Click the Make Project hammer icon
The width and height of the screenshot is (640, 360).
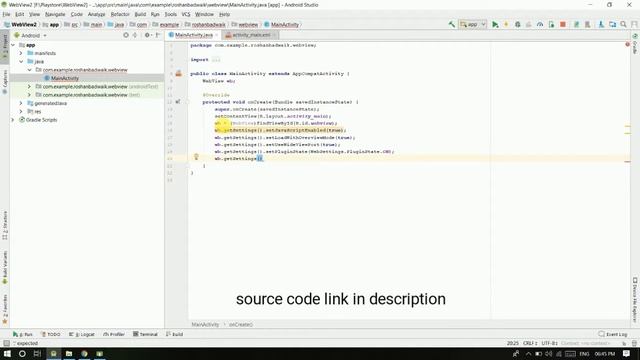(x=451, y=24)
